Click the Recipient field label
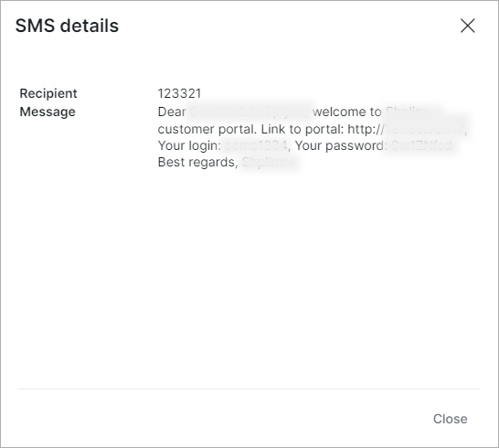The width and height of the screenshot is (499, 448). click(x=48, y=93)
